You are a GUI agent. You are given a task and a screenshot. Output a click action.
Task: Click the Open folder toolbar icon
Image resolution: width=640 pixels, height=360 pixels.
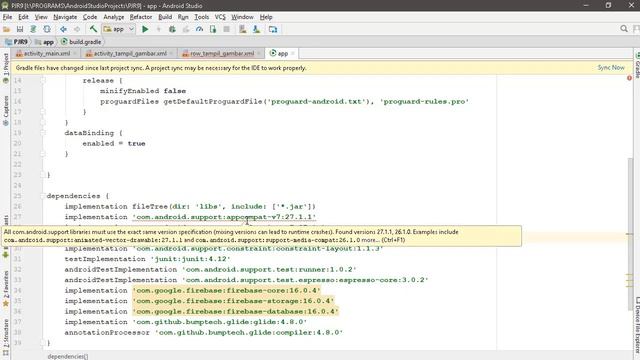(x=6, y=29)
